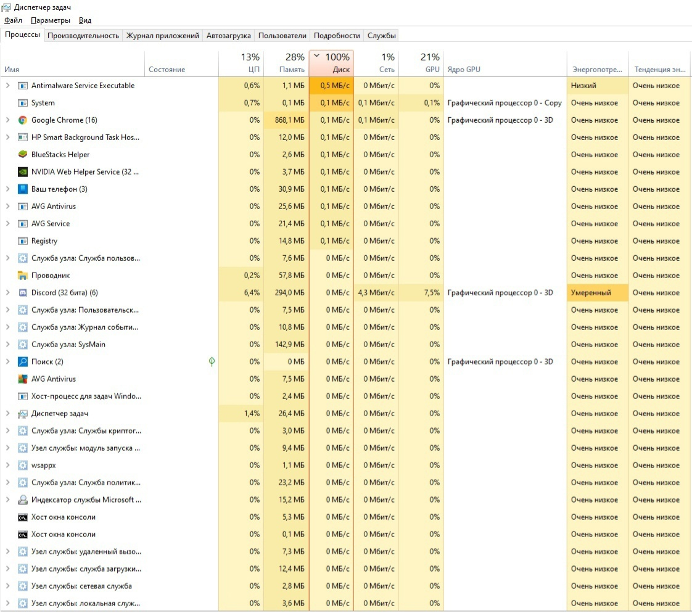Select the Ваш телефон app icon
This screenshot has width=692, height=616.
coord(22,189)
